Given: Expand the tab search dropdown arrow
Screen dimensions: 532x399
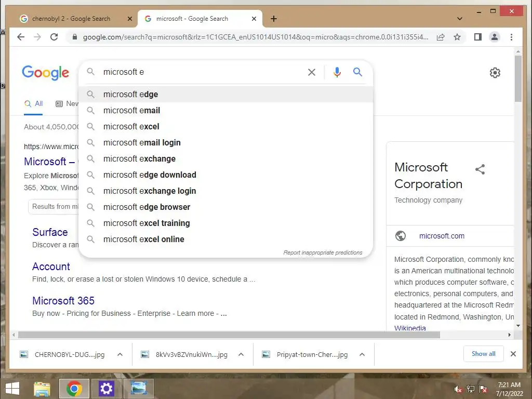Looking at the screenshot, I should click(460, 19).
